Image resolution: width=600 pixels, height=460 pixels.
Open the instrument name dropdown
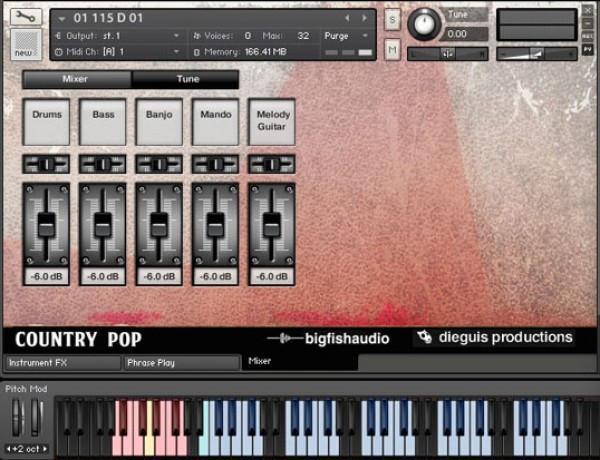[62, 18]
